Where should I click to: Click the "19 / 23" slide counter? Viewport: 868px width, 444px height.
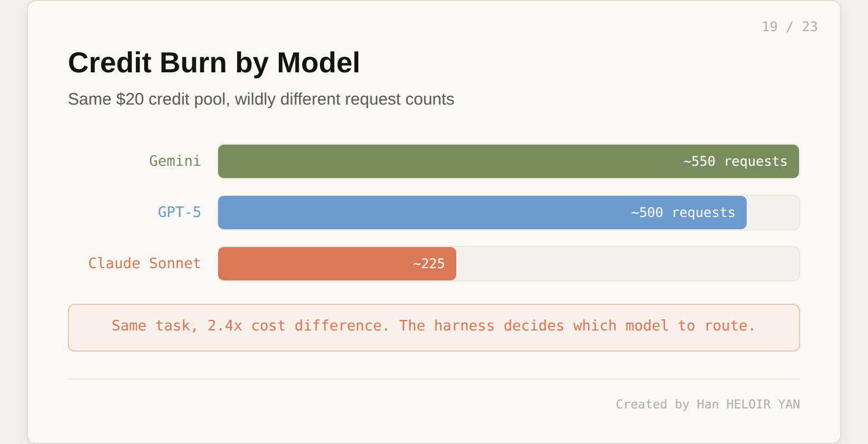(x=789, y=27)
